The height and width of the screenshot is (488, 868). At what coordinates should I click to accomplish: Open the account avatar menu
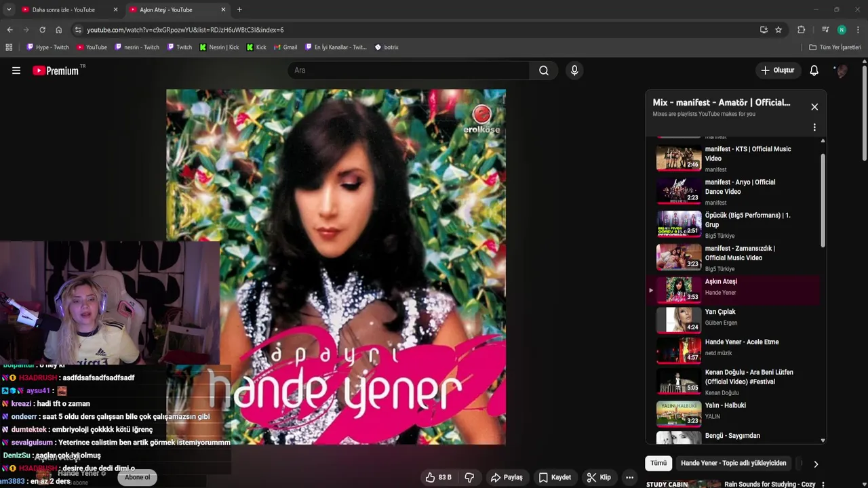(x=841, y=70)
